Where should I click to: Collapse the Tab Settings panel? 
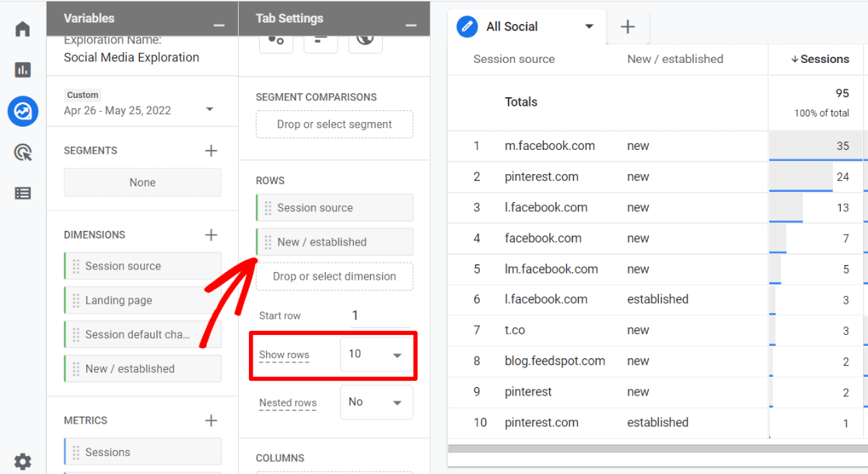[411, 26]
